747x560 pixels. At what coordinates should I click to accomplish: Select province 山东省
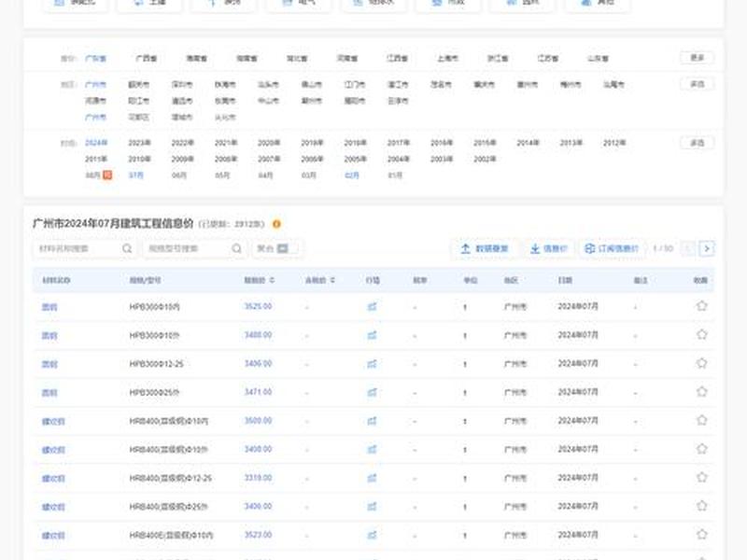point(598,58)
